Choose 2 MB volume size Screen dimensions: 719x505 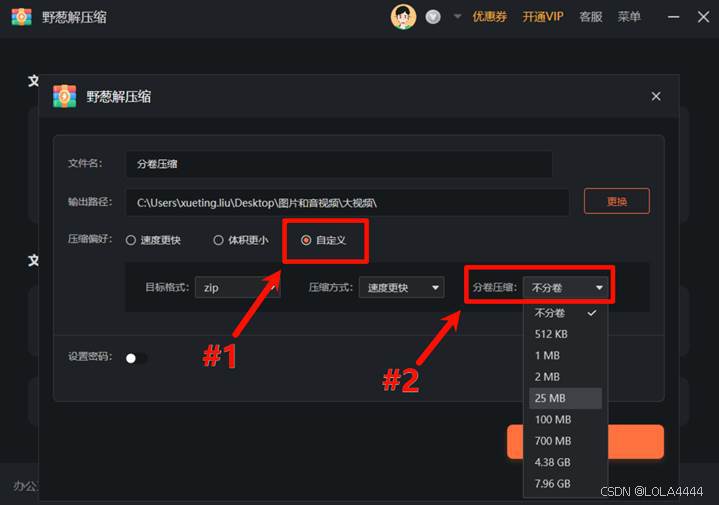[x=565, y=377]
